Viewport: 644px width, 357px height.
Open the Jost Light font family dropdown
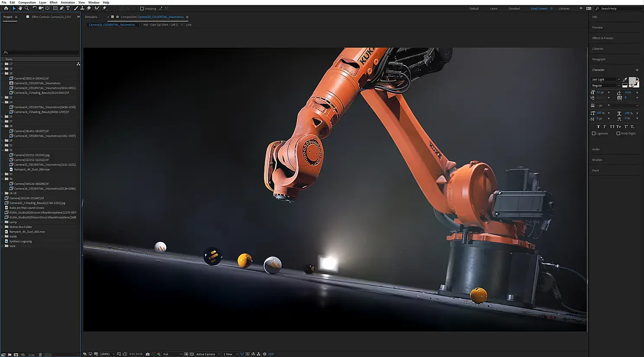click(606, 80)
